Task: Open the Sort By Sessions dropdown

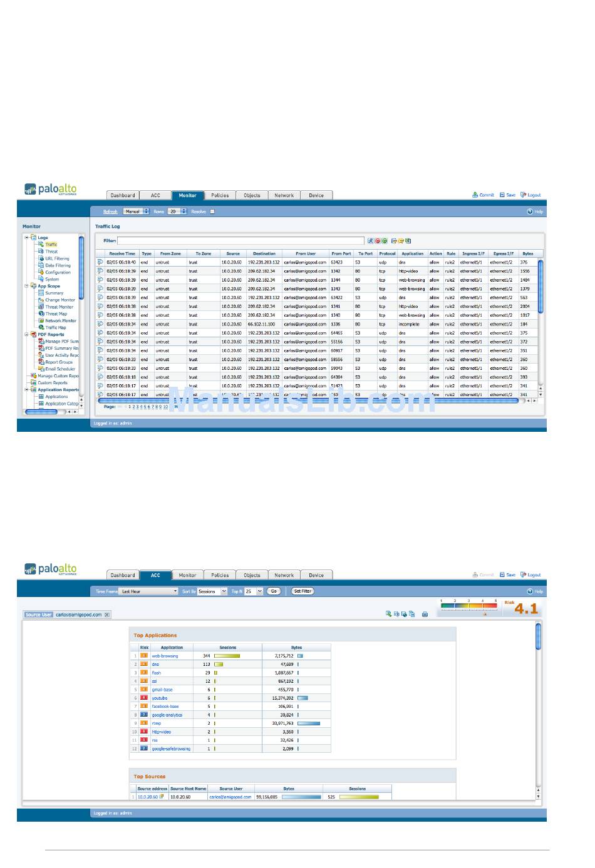Action: coord(212,591)
